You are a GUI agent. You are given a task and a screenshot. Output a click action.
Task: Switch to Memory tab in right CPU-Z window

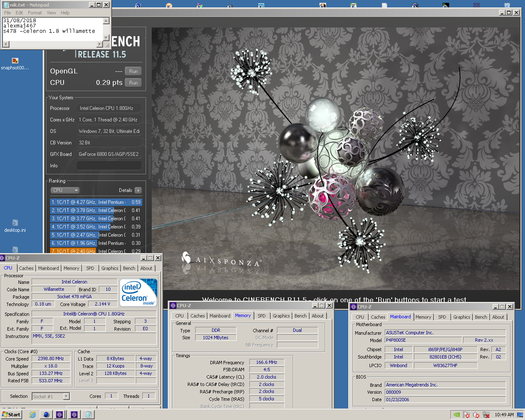click(x=423, y=317)
